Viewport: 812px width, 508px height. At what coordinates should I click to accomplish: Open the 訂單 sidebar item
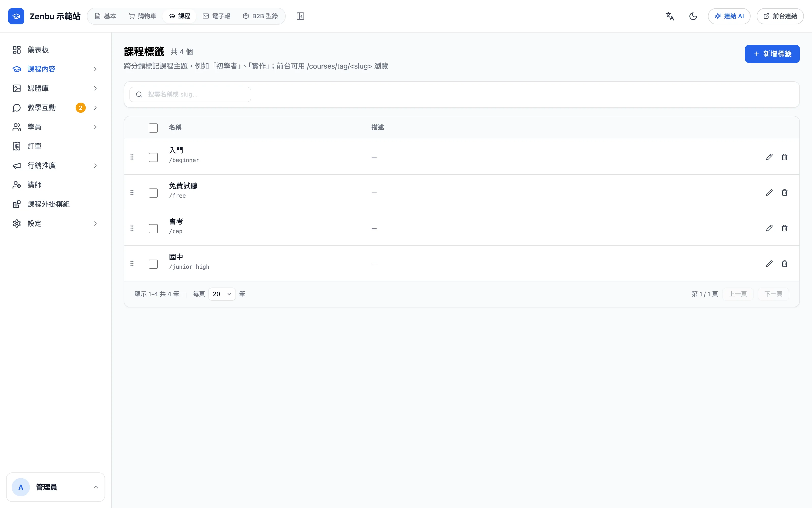point(55,147)
